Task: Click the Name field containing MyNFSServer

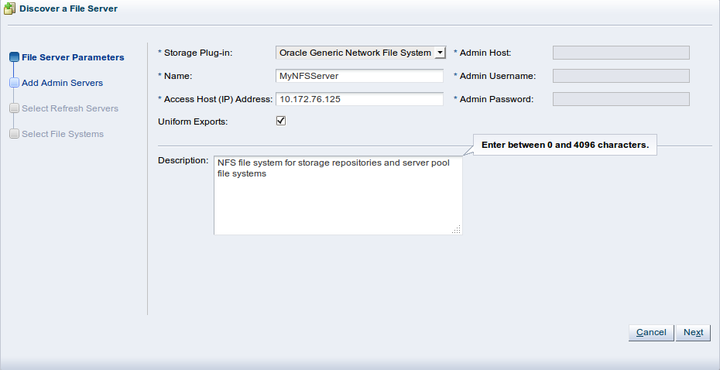Action: [x=360, y=76]
